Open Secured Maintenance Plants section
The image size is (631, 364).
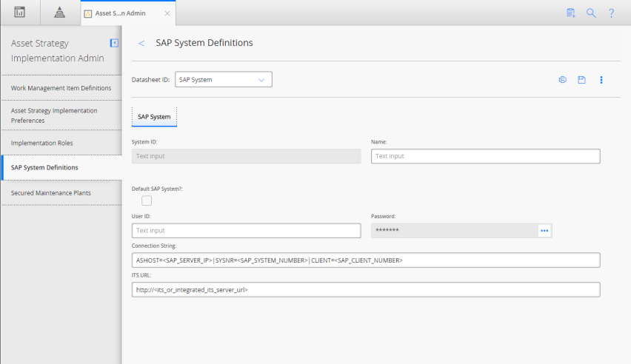coord(61,192)
